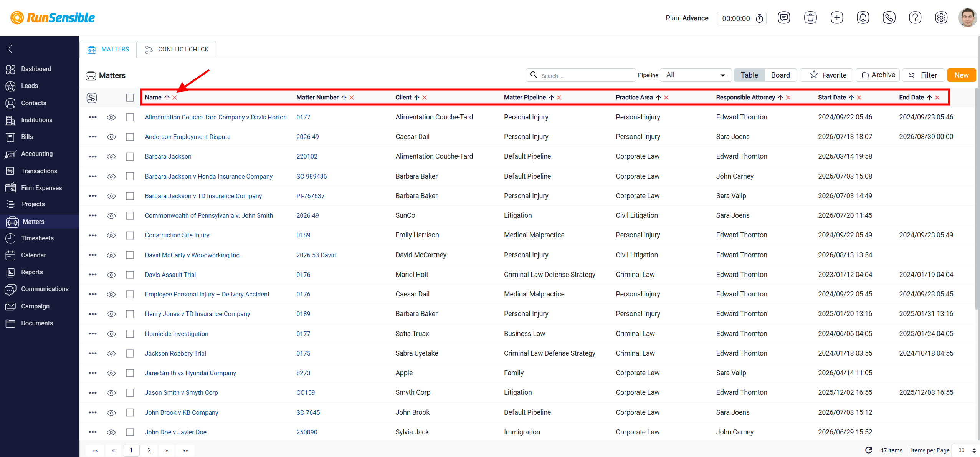Refresh the matters list
Screen dimensions: 980x457
[869, 450]
